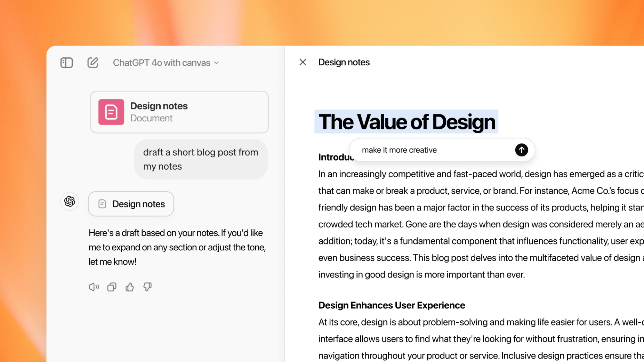This screenshot has width=644, height=362.
Task: Click the canvas document title Design notes
Action: [344, 62]
